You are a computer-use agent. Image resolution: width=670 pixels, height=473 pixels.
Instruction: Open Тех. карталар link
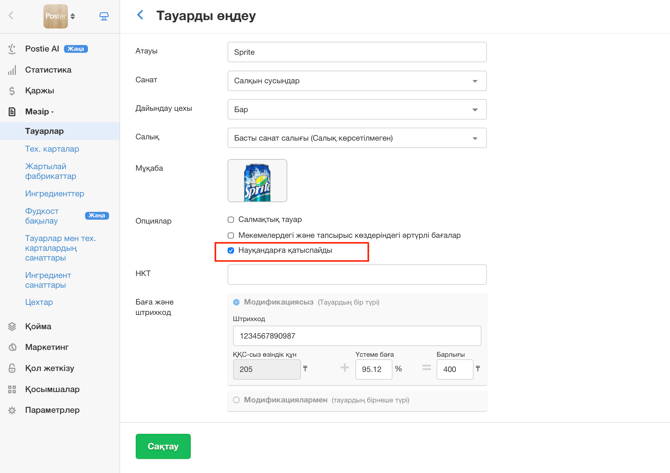coord(52,149)
